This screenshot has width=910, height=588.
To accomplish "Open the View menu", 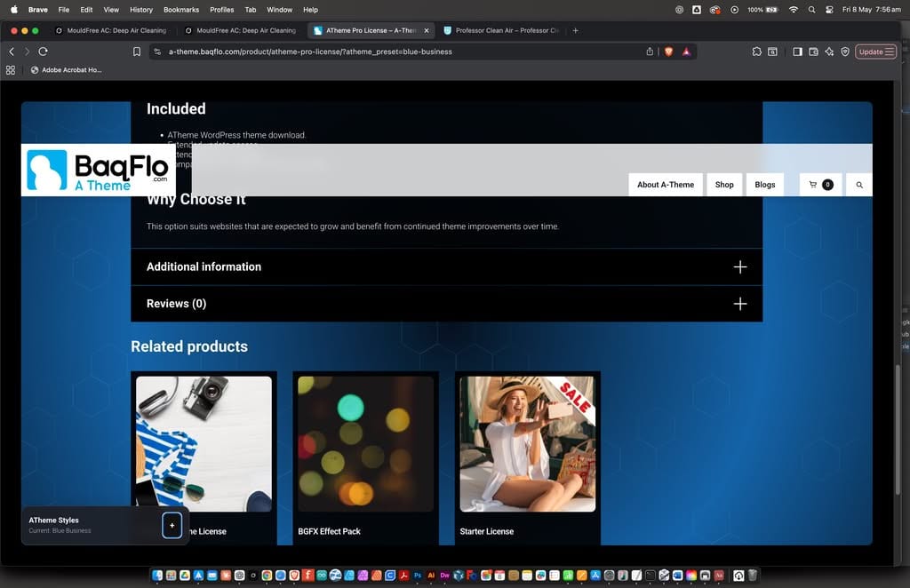I will click(111, 10).
